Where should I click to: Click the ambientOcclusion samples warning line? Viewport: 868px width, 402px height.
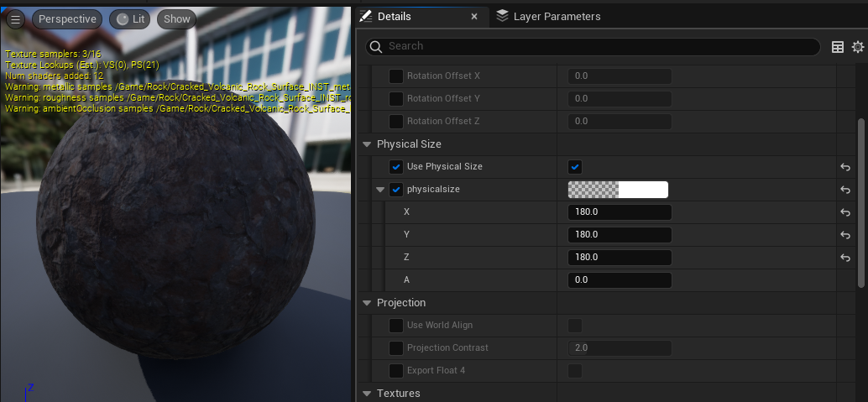tap(178, 108)
